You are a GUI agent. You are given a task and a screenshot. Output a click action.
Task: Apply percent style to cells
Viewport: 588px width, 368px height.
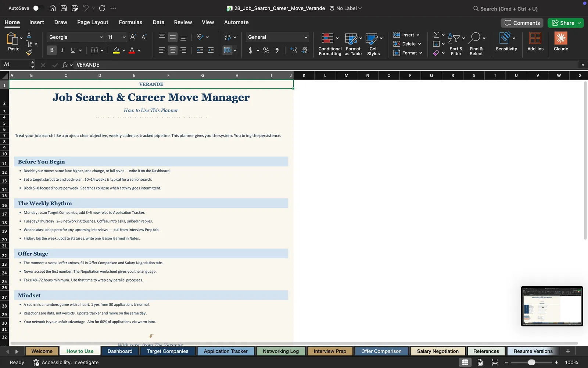(x=266, y=50)
